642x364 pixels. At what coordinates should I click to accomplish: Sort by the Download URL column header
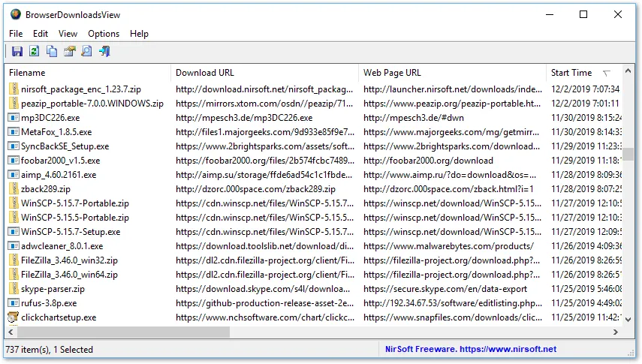coord(264,73)
